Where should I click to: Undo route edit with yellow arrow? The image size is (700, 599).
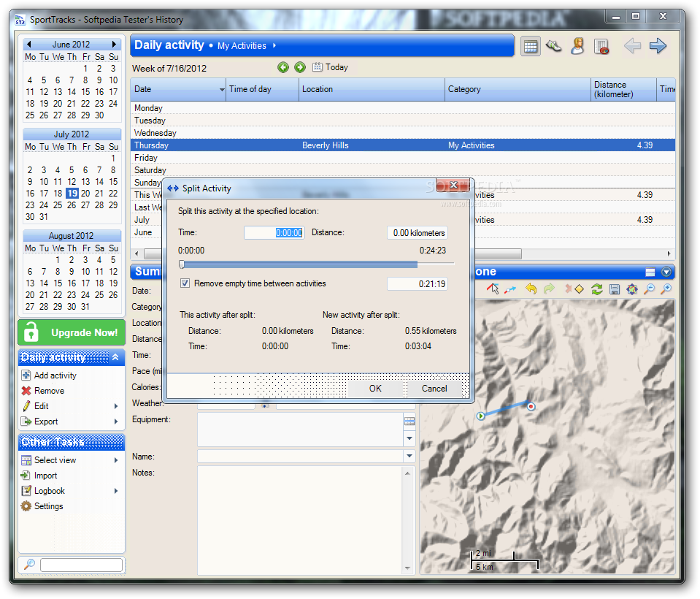(531, 289)
